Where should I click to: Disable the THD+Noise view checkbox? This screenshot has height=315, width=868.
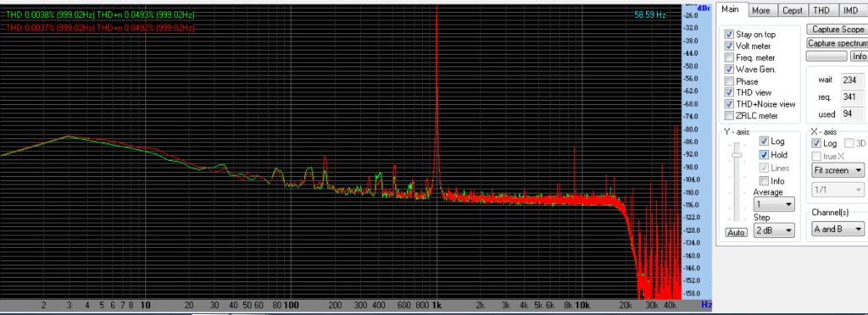coord(729,104)
